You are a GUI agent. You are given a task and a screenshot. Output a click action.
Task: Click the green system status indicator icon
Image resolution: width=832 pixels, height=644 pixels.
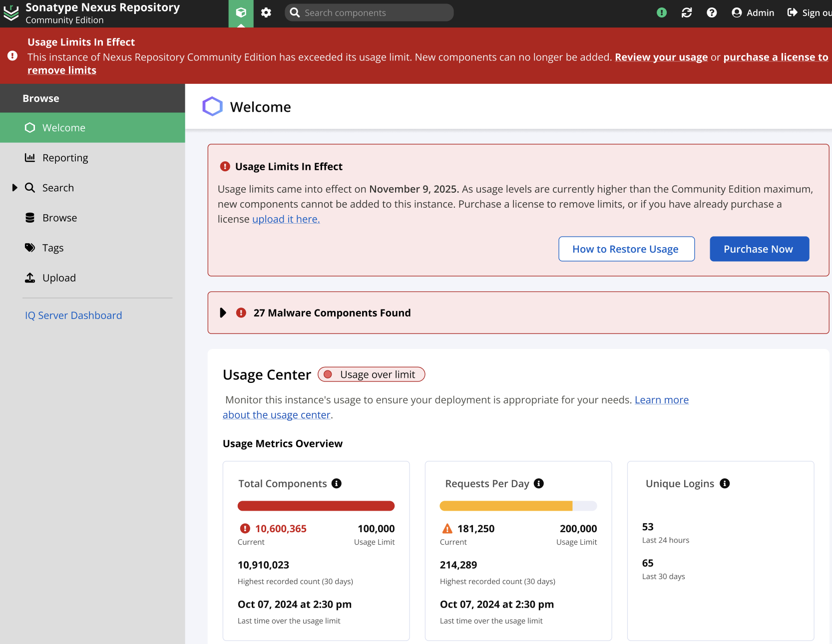(x=662, y=13)
